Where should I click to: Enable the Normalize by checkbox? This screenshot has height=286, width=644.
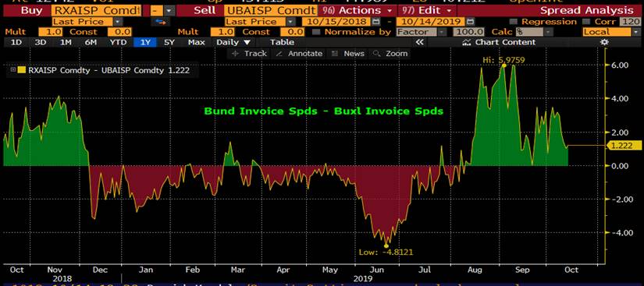pos(315,31)
